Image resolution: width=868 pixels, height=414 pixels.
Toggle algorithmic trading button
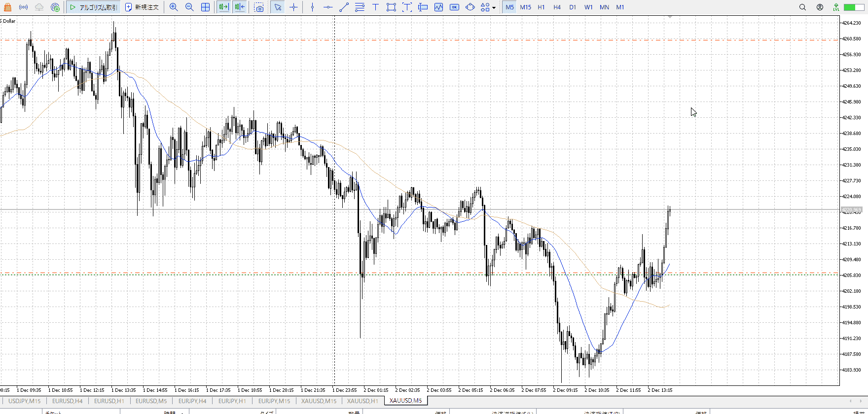(x=93, y=7)
